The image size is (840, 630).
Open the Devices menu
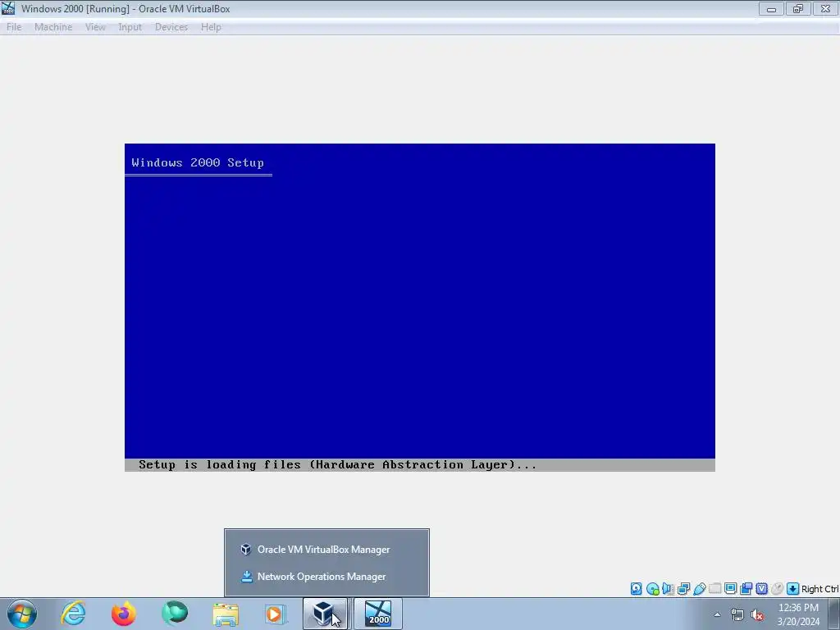coord(171,27)
